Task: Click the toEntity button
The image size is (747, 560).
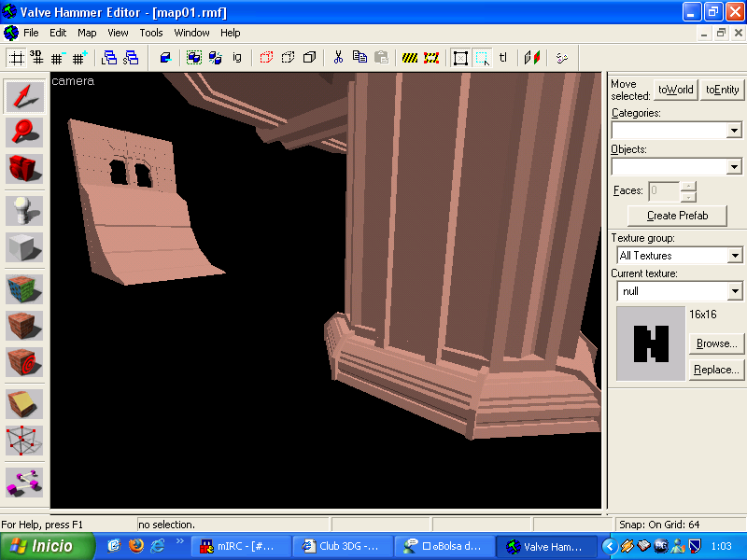Action: (722, 90)
